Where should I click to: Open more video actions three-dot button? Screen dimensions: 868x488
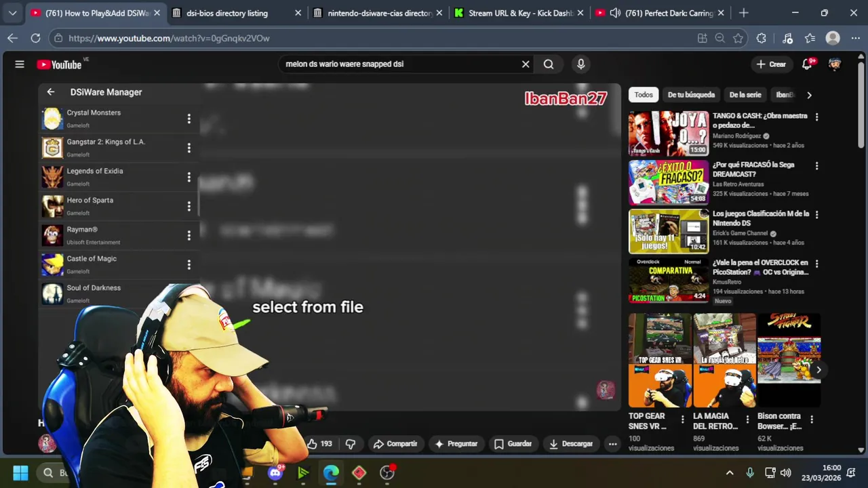click(x=612, y=444)
